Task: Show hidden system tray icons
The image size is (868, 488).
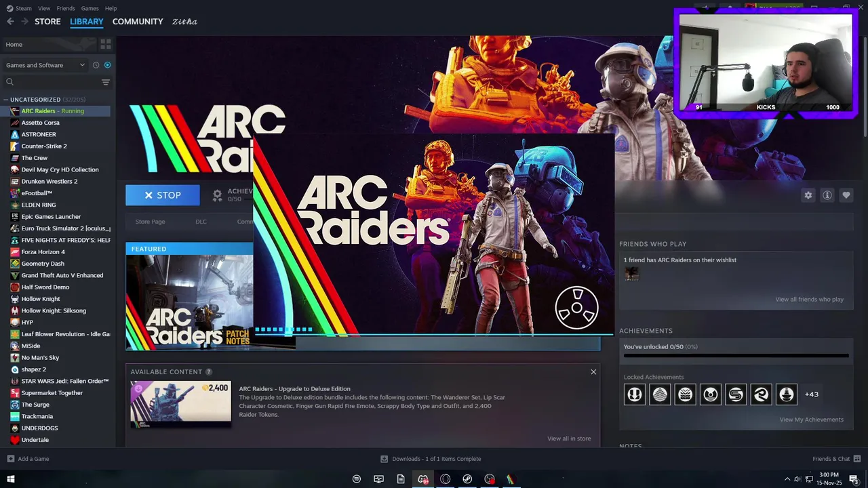Action: pos(787,479)
